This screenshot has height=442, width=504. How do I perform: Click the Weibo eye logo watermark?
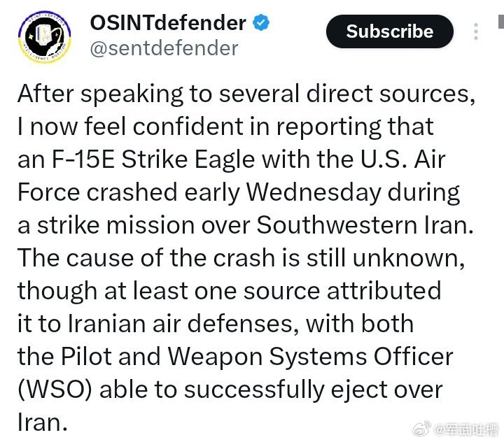click(x=421, y=429)
